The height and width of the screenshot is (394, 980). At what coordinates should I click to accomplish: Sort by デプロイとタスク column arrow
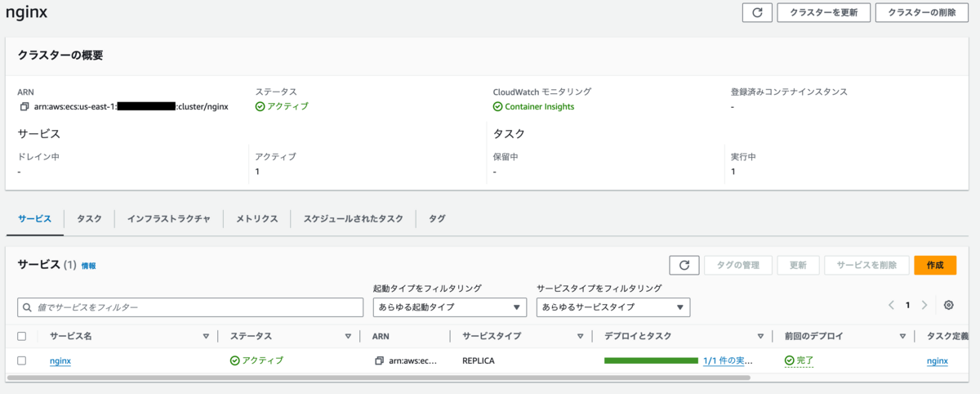coord(760,336)
